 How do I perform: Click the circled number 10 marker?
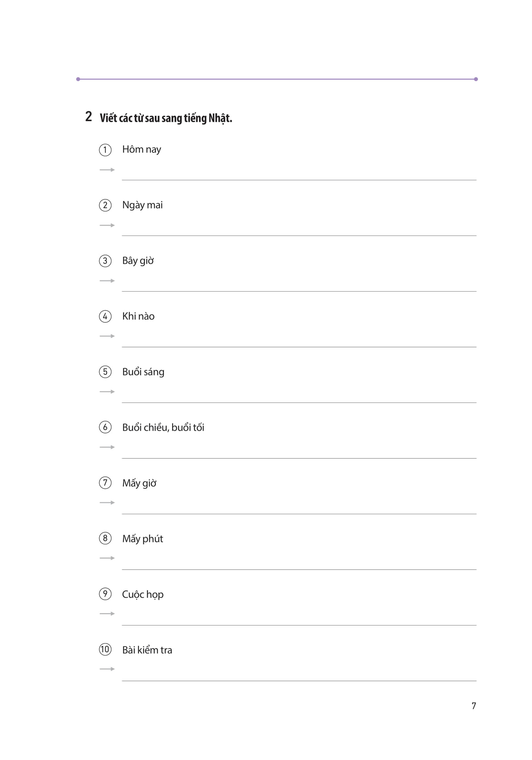click(x=105, y=649)
